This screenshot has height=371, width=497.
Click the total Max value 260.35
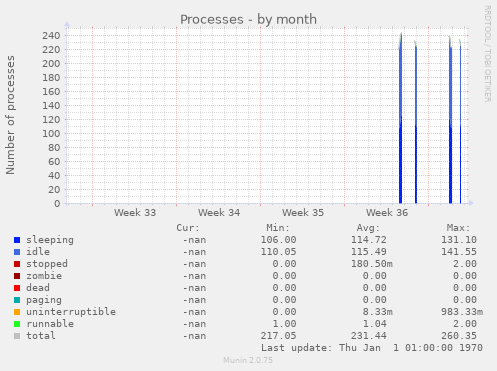click(459, 336)
